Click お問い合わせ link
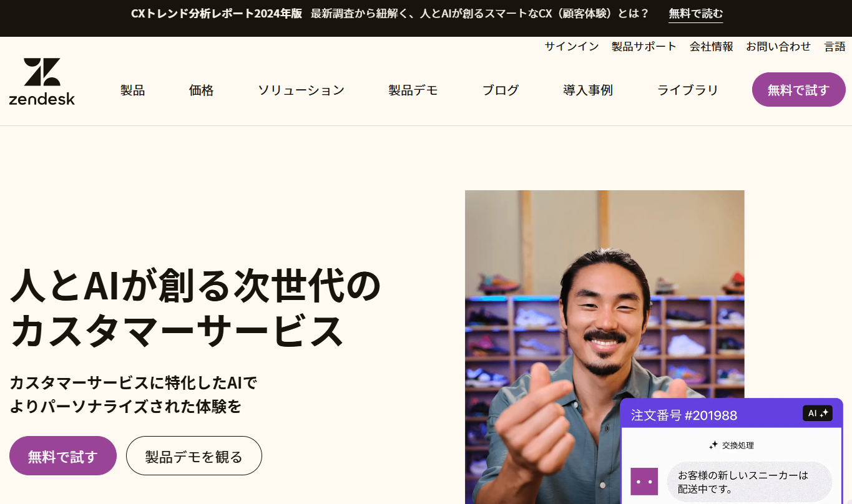Screen dimensions: 852x504 point(779,46)
